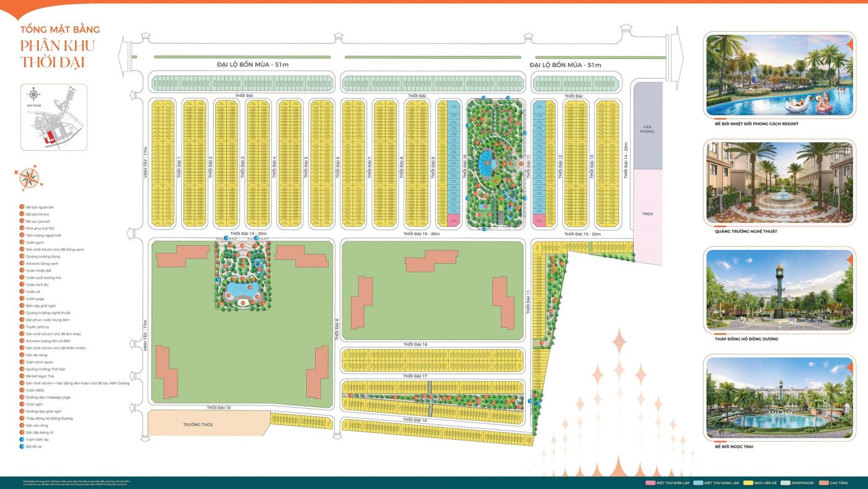Click the Vườn yoga legend marker

pyautogui.click(x=22, y=298)
